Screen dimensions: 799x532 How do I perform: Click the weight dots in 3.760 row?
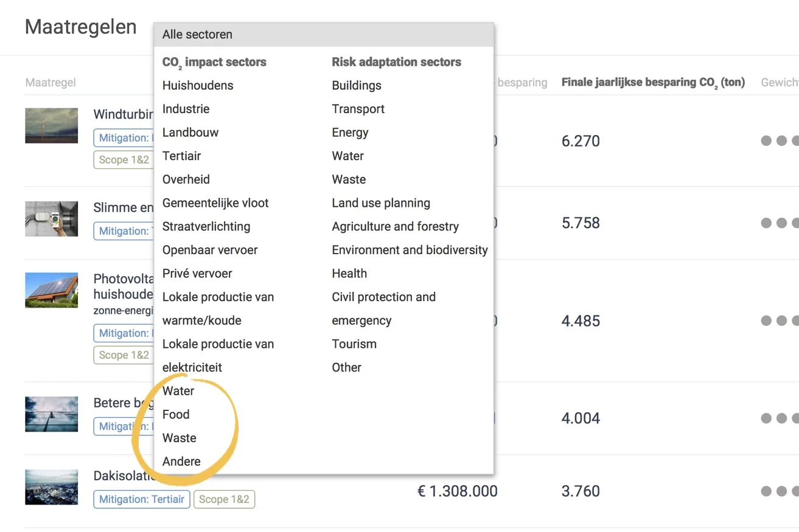[x=780, y=491]
